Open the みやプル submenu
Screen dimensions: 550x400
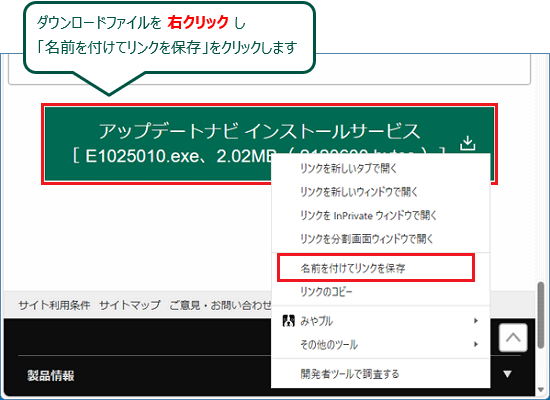tap(381, 321)
